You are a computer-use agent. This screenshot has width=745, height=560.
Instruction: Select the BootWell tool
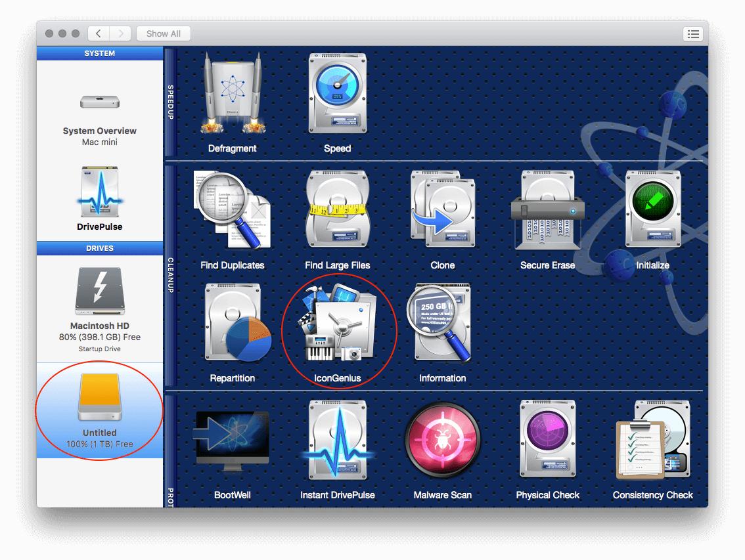tap(232, 440)
